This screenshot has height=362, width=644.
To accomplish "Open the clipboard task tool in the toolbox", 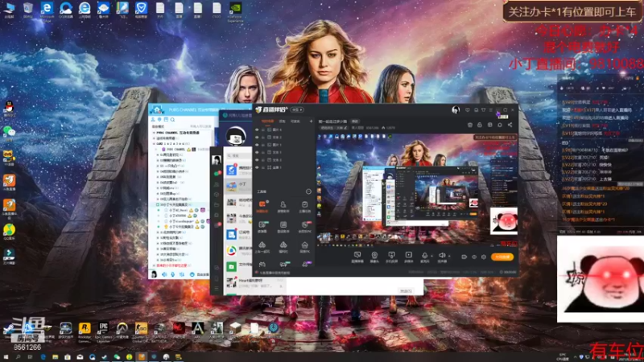I will (304, 207).
